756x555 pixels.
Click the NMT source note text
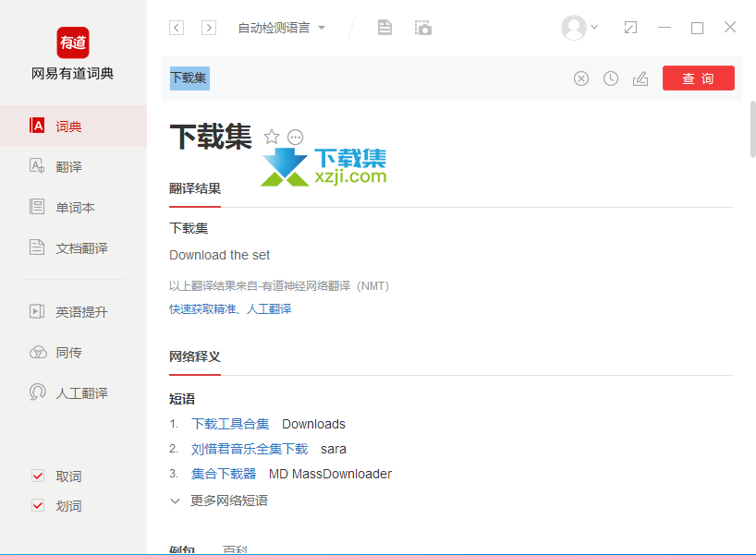279,285
